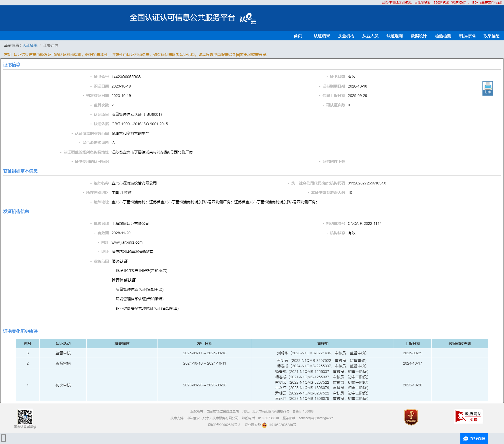Click the 京ICP备09062530号-3 link
The height and width of the screenshot is (444, 504).
pyautogui.click(x=224, y=425)
